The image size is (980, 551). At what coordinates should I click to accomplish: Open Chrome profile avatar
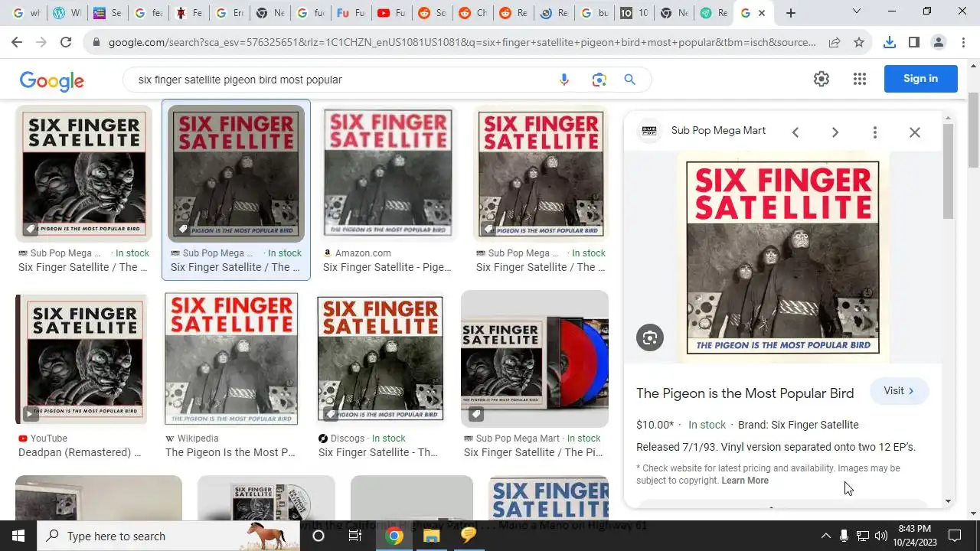[939, 43]
